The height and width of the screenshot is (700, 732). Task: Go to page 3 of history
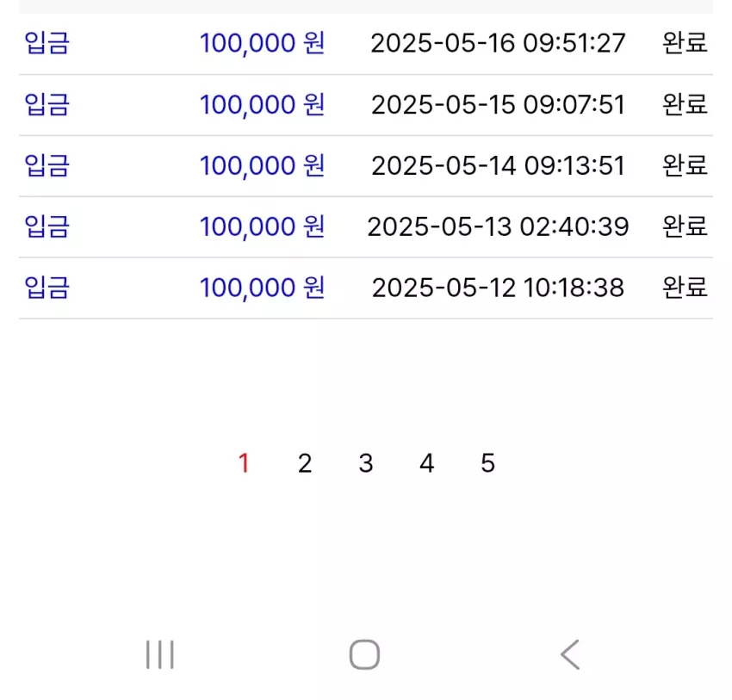[366, 463]
